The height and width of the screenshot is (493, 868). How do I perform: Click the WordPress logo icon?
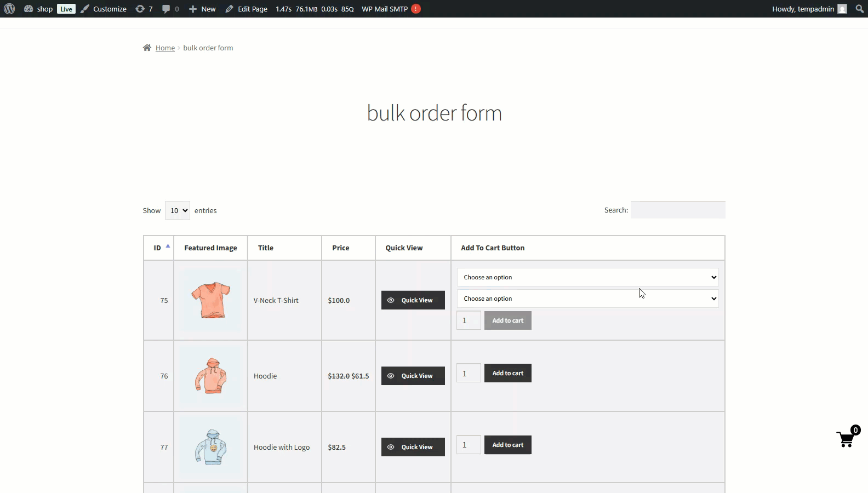pos(9,9)
